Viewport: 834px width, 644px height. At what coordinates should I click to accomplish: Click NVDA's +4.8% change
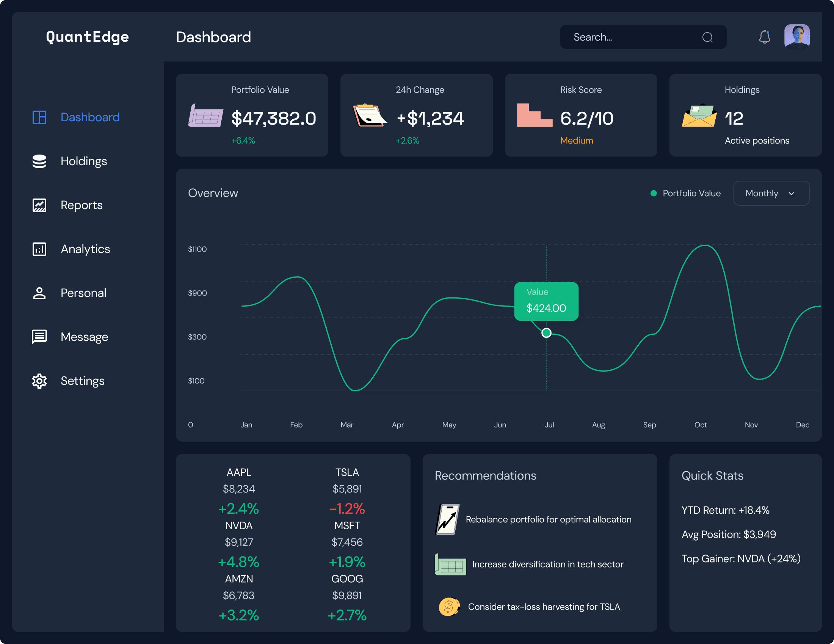pyautogui.click(x=239, y=562)
